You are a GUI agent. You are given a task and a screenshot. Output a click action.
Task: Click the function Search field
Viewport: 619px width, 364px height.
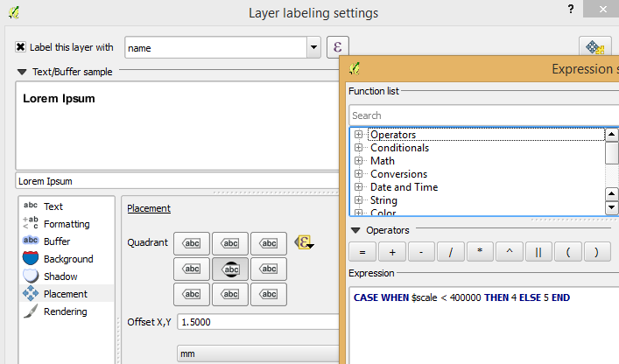pos(477,115)
